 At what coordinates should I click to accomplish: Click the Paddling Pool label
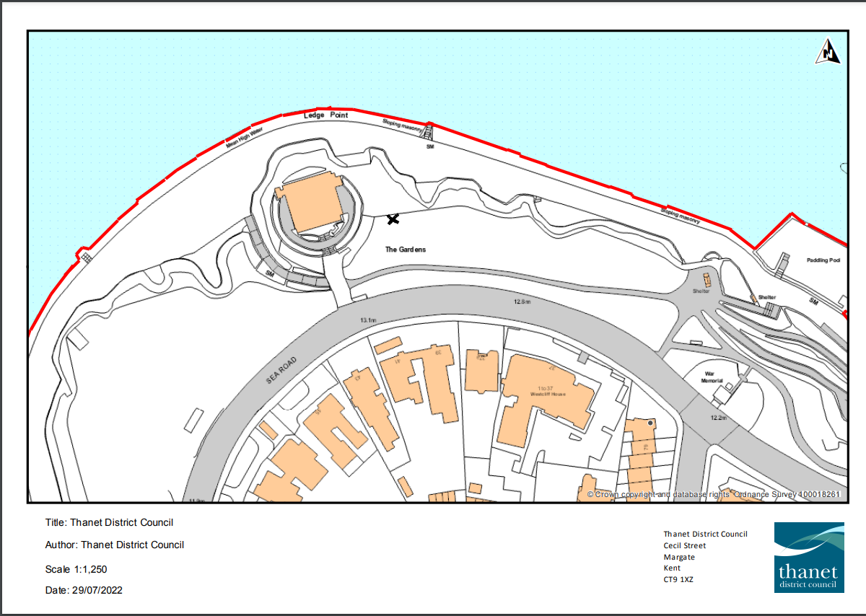(823, 260)
